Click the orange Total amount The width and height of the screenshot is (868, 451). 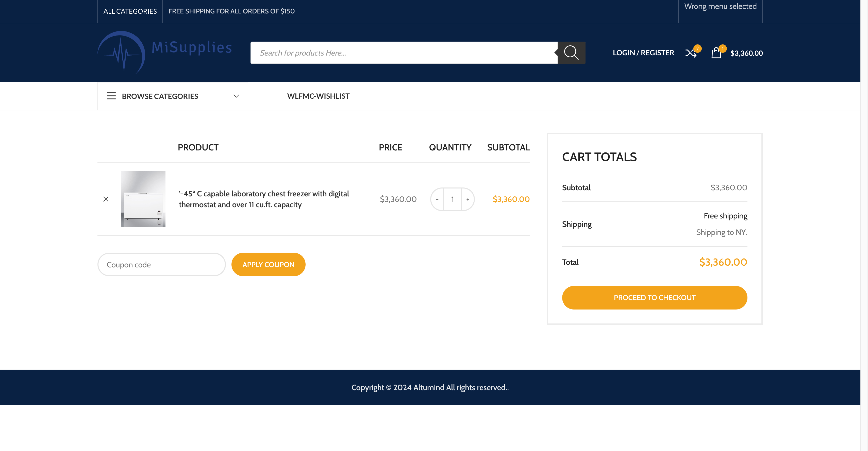pyautogui.click(x=723, y=262)
